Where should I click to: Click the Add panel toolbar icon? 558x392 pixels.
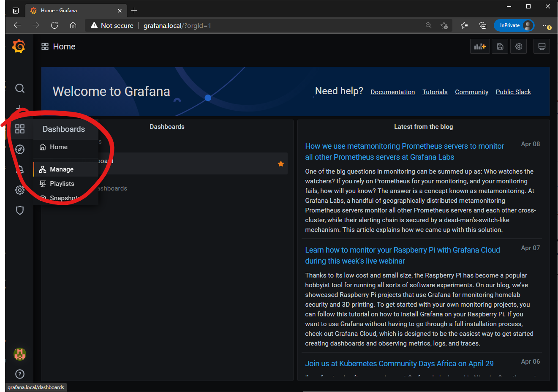tap(480, 46)
